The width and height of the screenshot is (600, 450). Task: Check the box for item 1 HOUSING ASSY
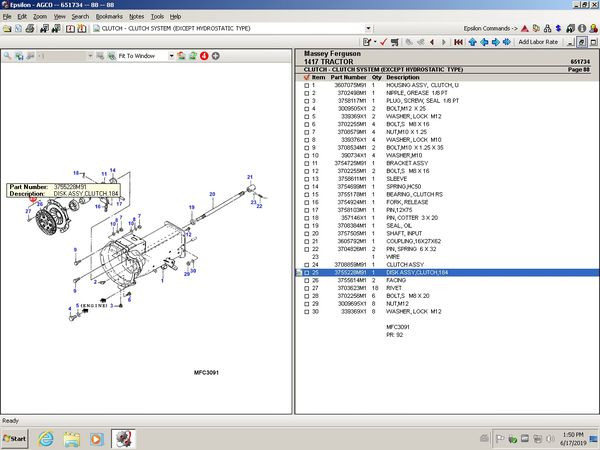click(307, 85)
